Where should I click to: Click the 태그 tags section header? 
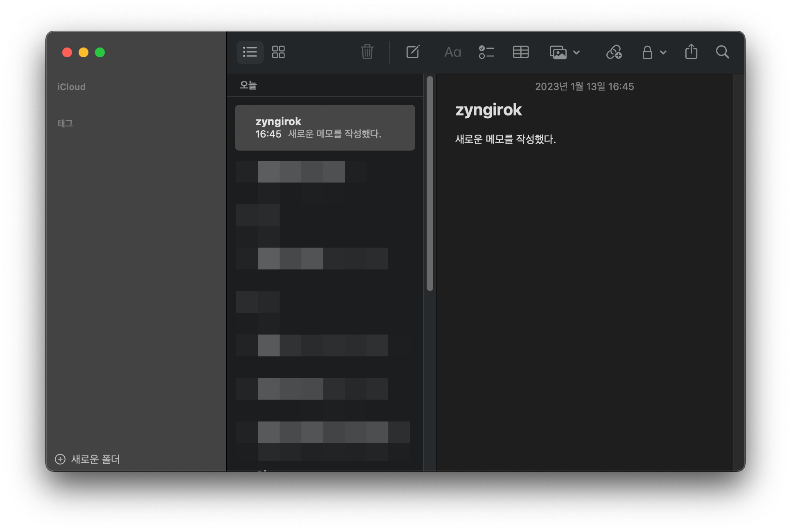click(x=65, y=123)
